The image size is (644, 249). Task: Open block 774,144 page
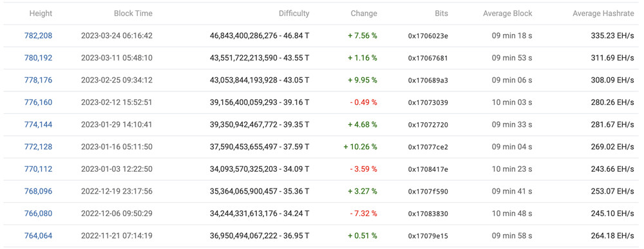tap(38, 124)
